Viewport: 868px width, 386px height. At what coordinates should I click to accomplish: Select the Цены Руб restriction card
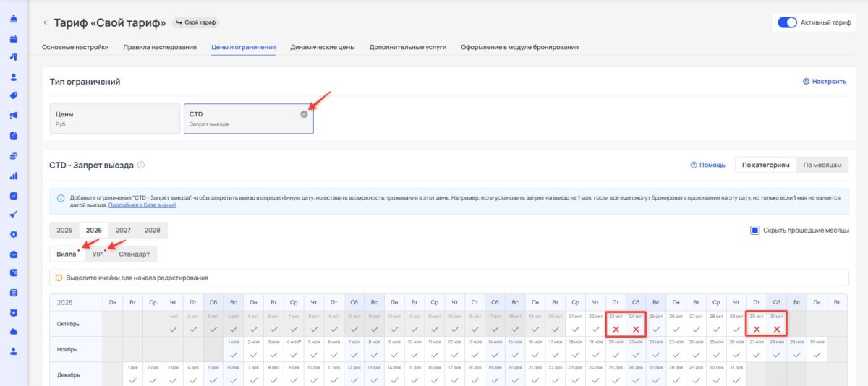pyautogui.click(x=114, y=119)
